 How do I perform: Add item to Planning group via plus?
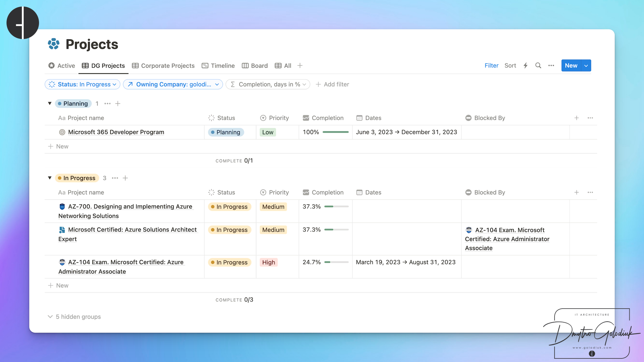click(118, 104)
